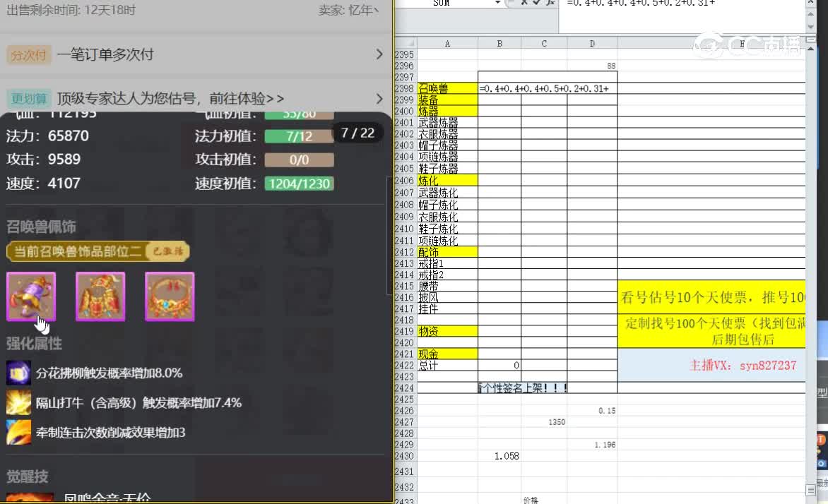The width and height of the screenshot is (828, 504).
Task: Select cell 戒指1 in row 2413
Action: 447,263
